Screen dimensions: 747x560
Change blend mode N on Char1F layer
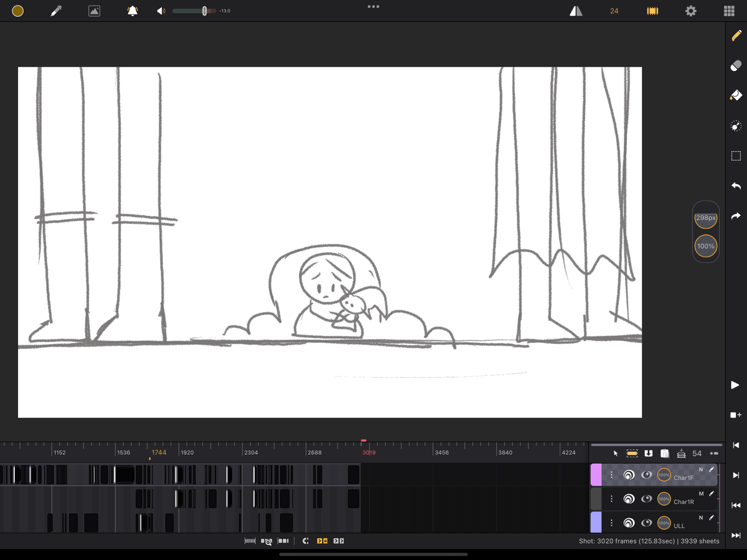[x=701, y=469]
